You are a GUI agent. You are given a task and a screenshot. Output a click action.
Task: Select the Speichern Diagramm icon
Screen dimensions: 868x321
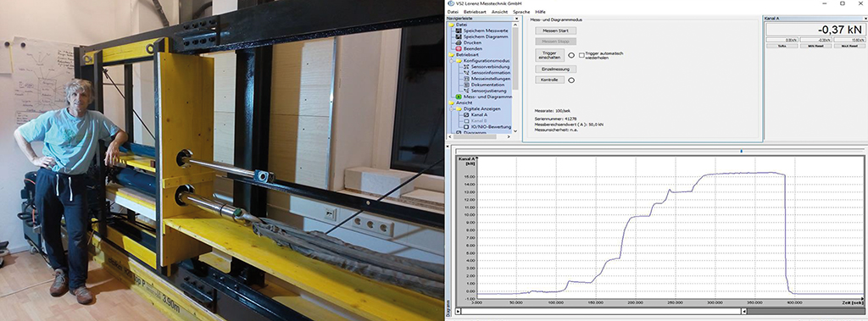pyautogui.click(x=459, y=36)
